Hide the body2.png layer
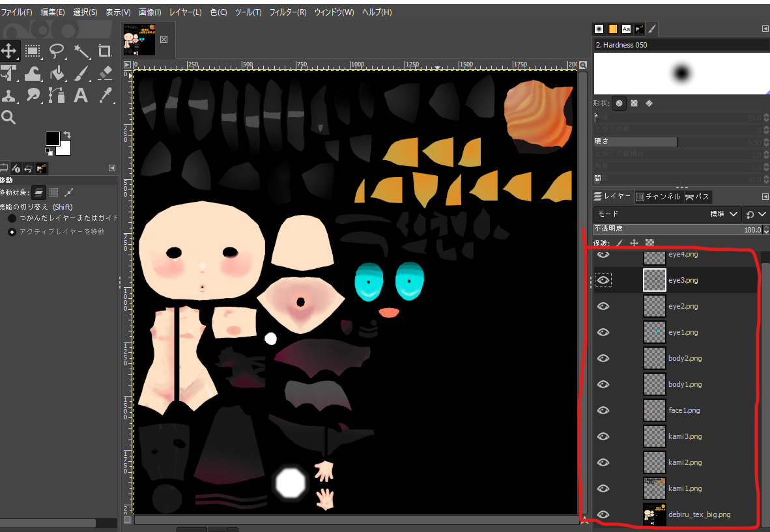 (603, 358)
